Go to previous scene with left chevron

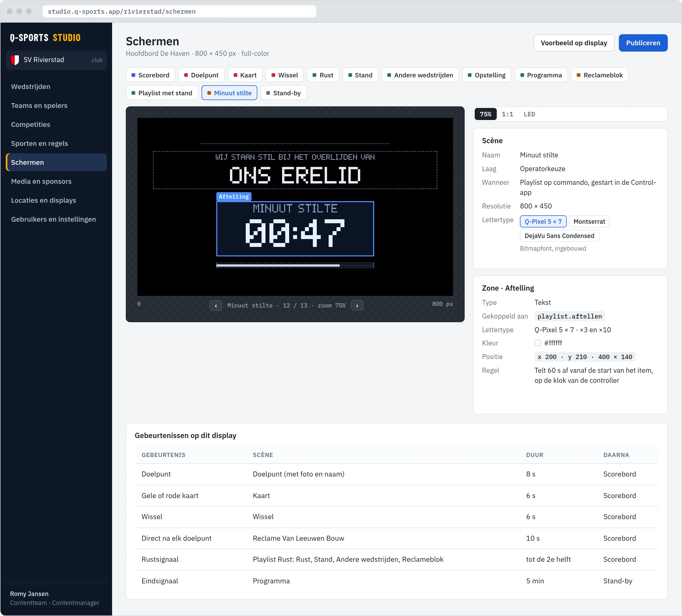point(216,306)
